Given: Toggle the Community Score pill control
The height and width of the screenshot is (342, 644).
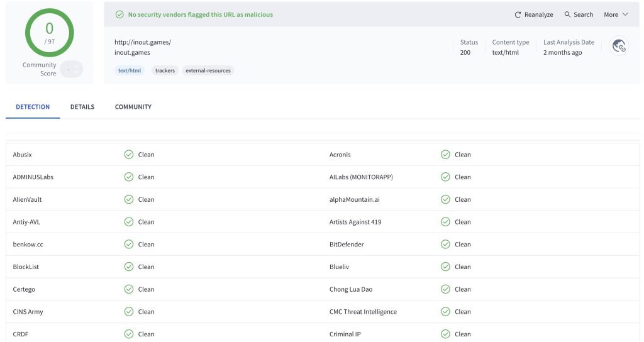Looking at the screenshot, I should click(72, 69).
